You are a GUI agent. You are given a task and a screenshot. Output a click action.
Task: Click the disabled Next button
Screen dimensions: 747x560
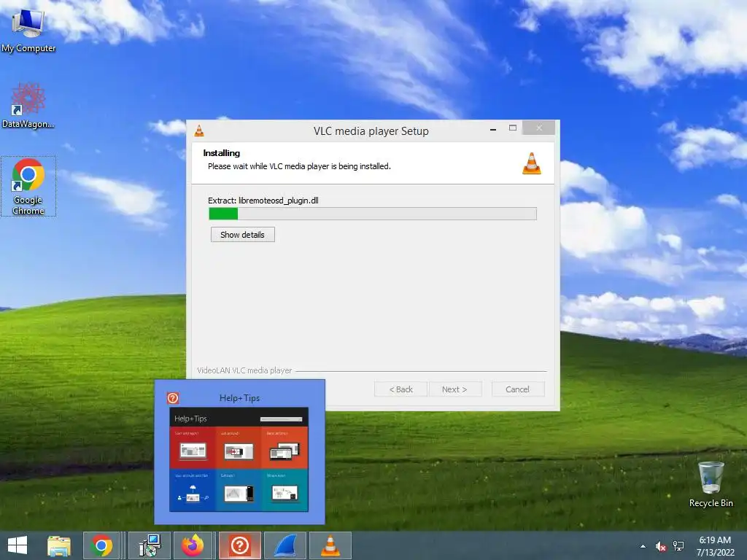[454, 389]
